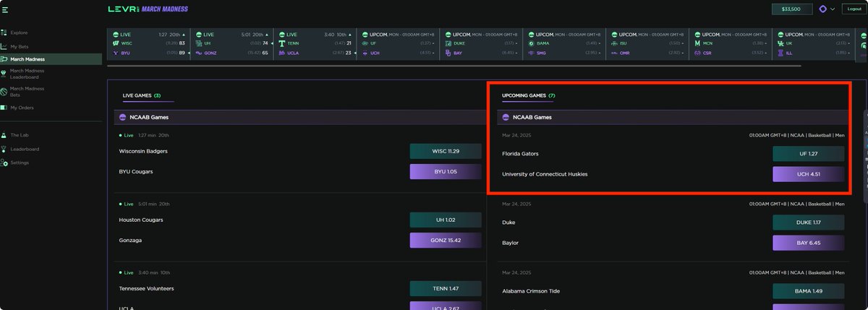
Task: Click Tennessee Volunteers team name
Action: [x=146, y=288]
